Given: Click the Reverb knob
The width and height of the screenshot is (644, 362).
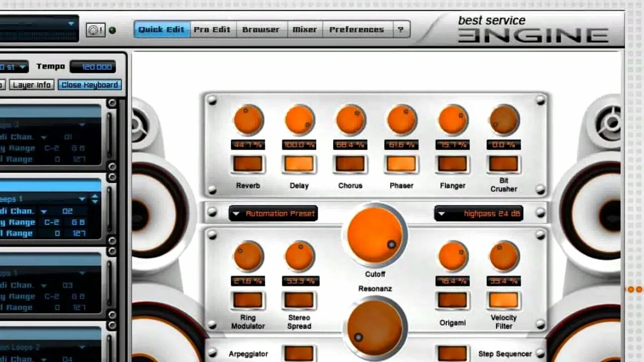Looking at the screenshot, I should pyautogui.click(x=249, y=120).
